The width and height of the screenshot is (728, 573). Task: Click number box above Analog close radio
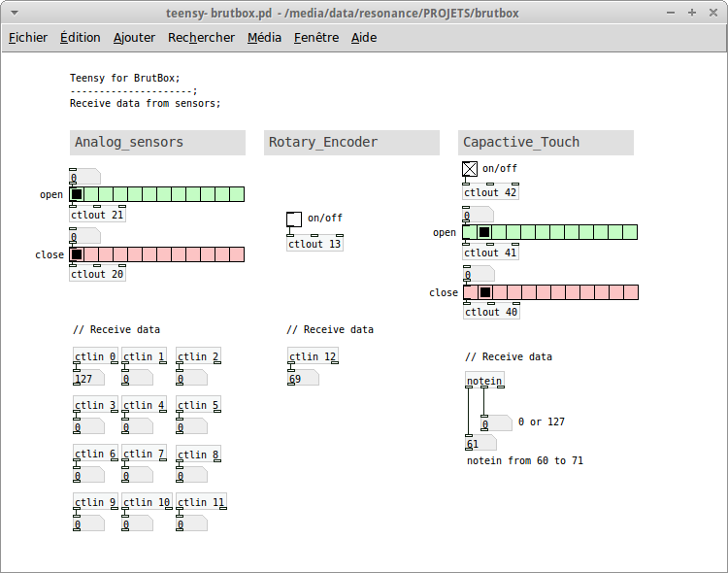pos(84,236)
